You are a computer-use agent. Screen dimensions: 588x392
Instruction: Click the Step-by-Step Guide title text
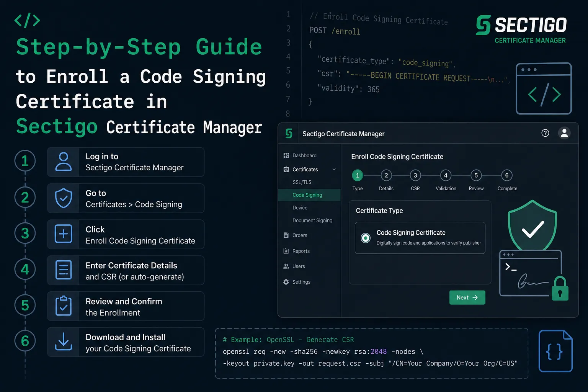tap(139, 47)
